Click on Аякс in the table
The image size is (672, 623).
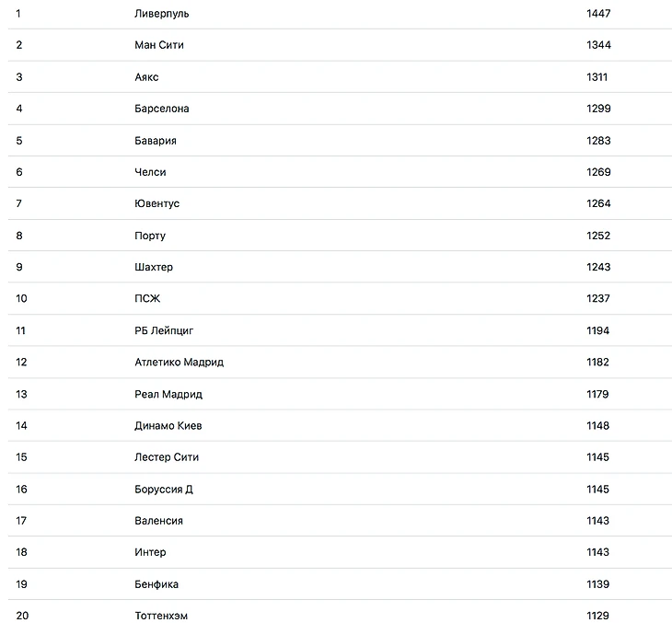click(x=146, y=77)
